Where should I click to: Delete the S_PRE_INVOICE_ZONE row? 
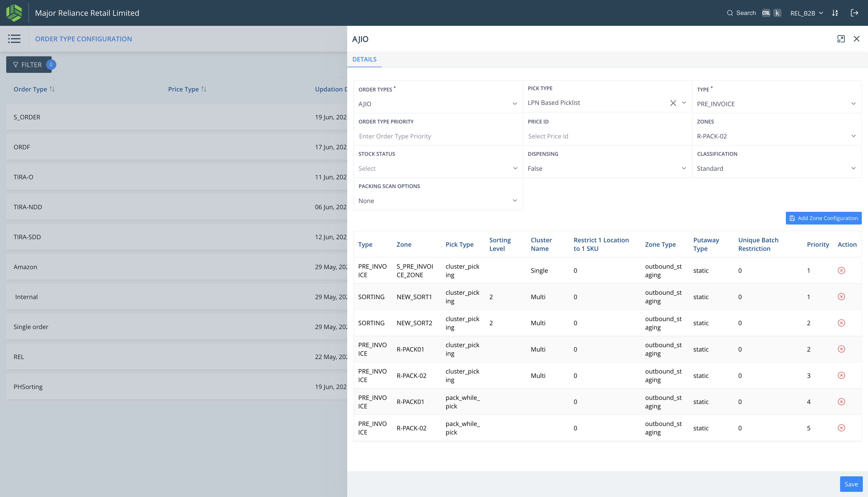tap(841, 270)
